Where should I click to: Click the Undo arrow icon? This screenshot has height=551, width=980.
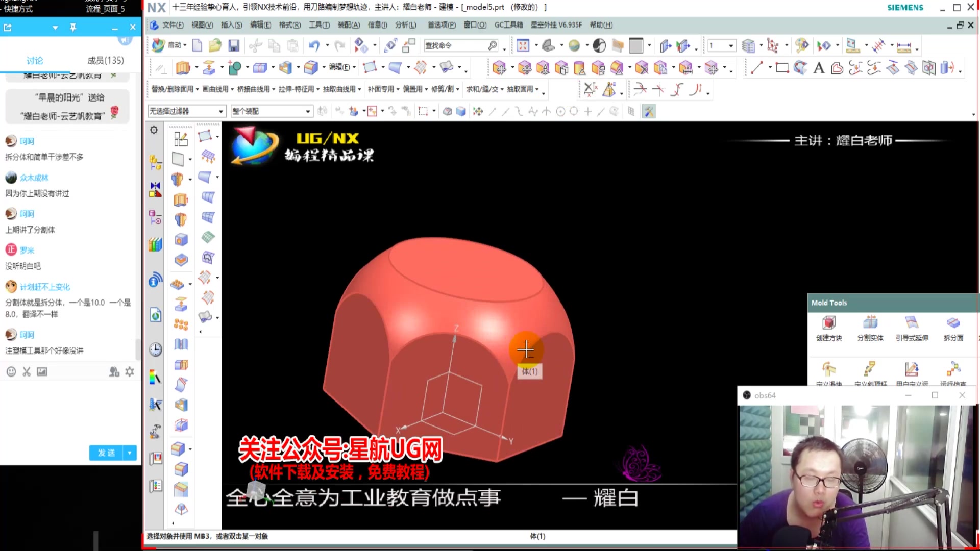[x=313, y=45]
